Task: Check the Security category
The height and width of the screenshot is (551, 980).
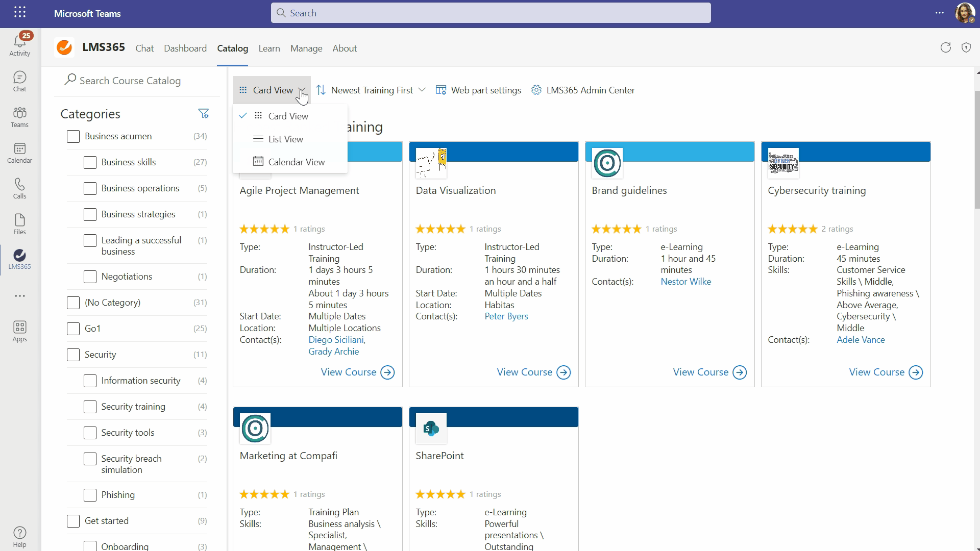Action: [73, 355]
